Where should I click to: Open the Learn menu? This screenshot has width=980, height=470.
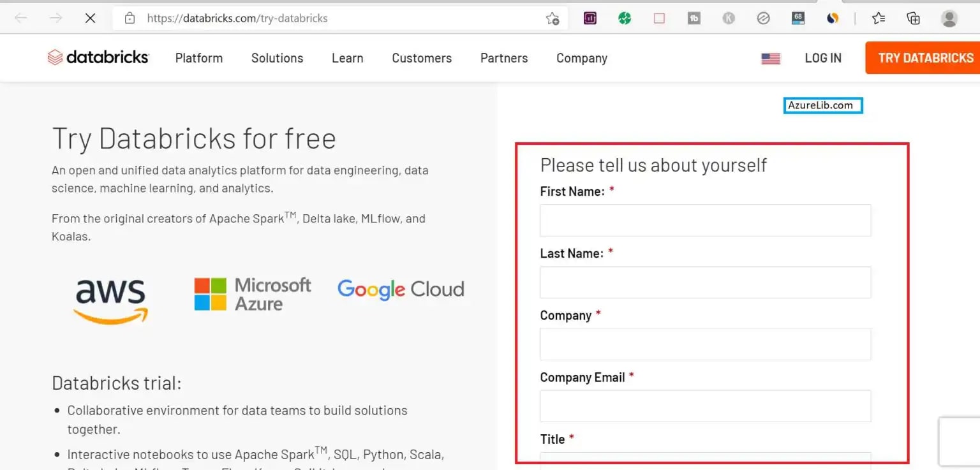coord(348,58)
